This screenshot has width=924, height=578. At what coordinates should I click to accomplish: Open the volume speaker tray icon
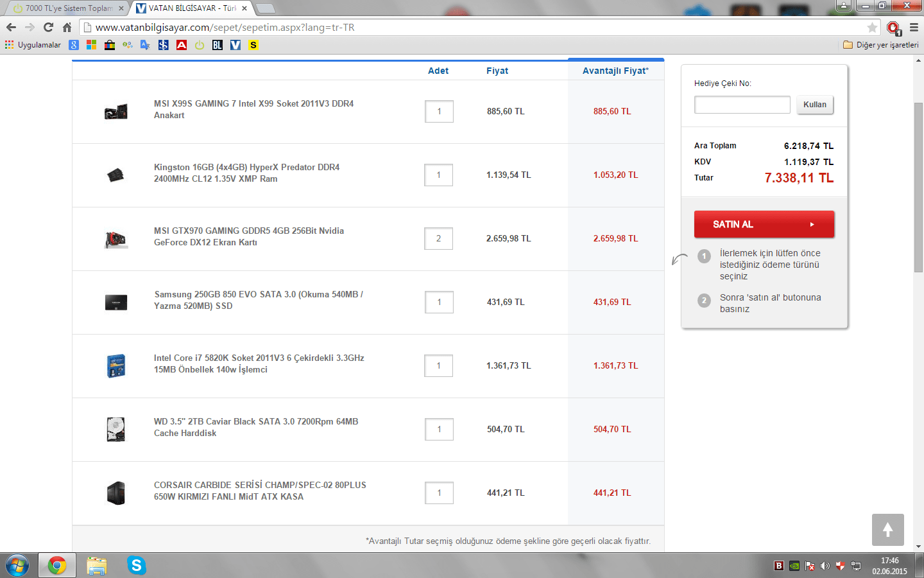(x=825, y=566)
